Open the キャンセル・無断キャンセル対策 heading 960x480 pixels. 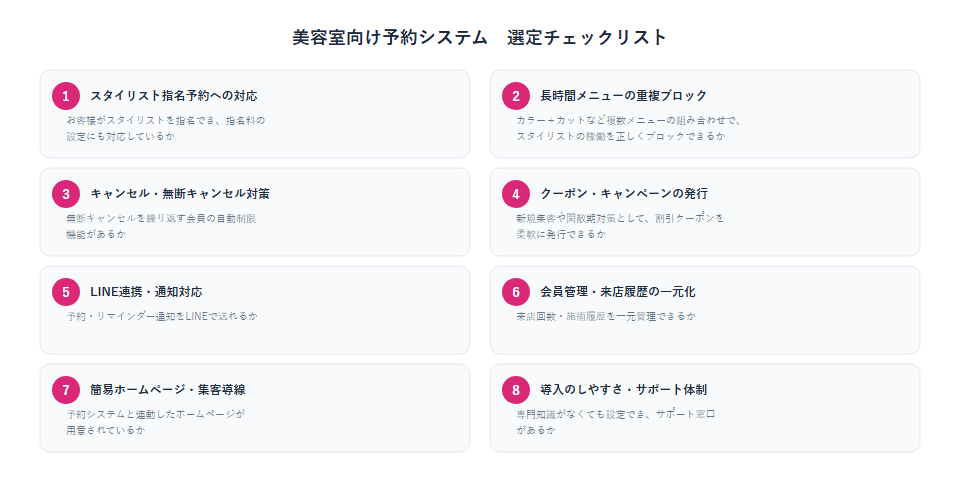point(180,194)
